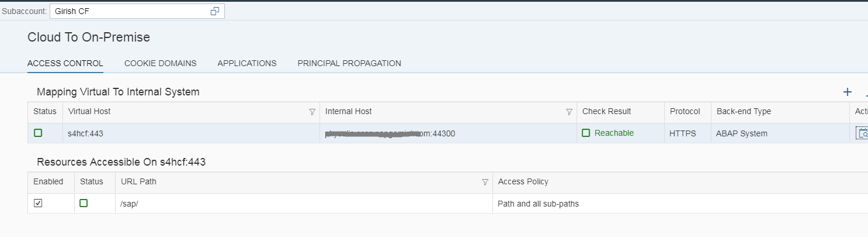Click the Internal Host column filter icon
Screen dimensions: 868x237
click(x=569, y=112)
